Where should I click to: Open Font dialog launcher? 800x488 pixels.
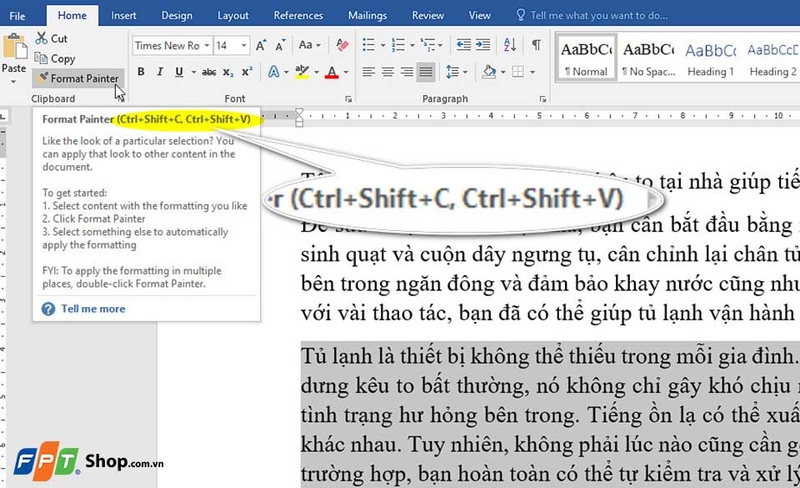pyautogui.click(x=348, y=99)
